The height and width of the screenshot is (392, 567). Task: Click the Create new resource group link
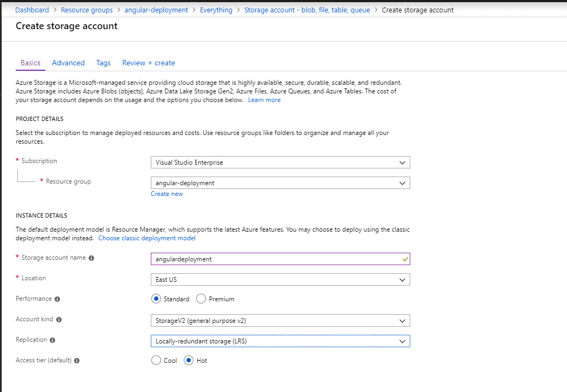166,194
